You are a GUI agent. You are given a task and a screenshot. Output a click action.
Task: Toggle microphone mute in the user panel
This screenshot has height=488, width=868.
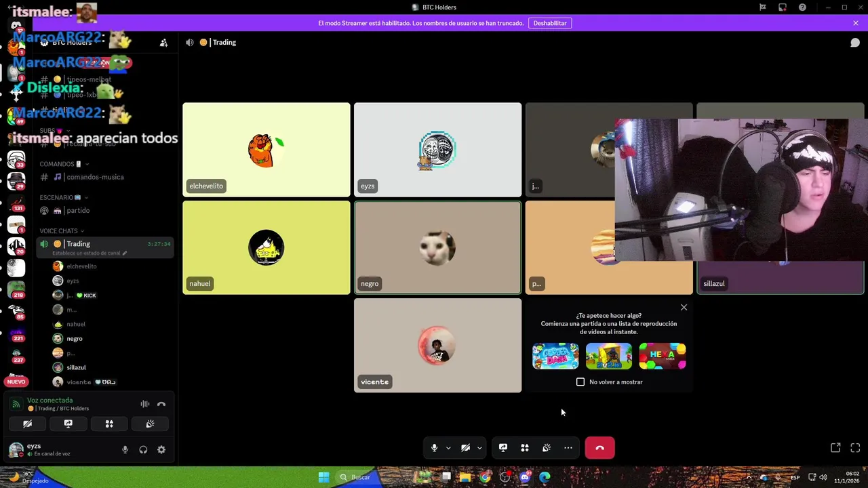pyautogui.click(x=125, y=449)
